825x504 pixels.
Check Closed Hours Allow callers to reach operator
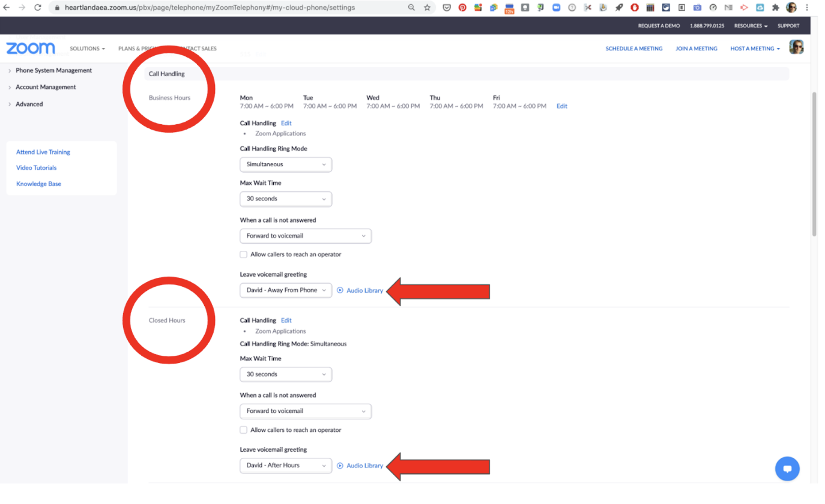(x=243, y=430)
